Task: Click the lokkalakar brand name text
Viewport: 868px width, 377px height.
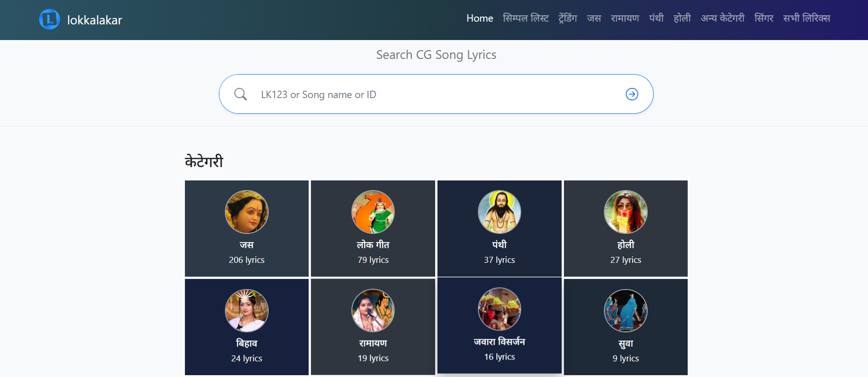Action: coord(94,20)
